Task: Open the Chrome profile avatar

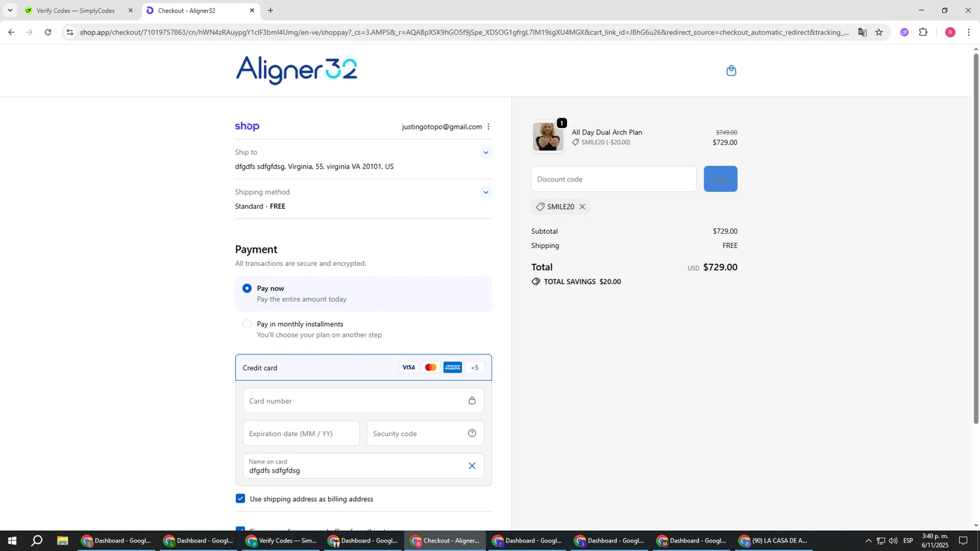Action: click(x=950, y=32)
